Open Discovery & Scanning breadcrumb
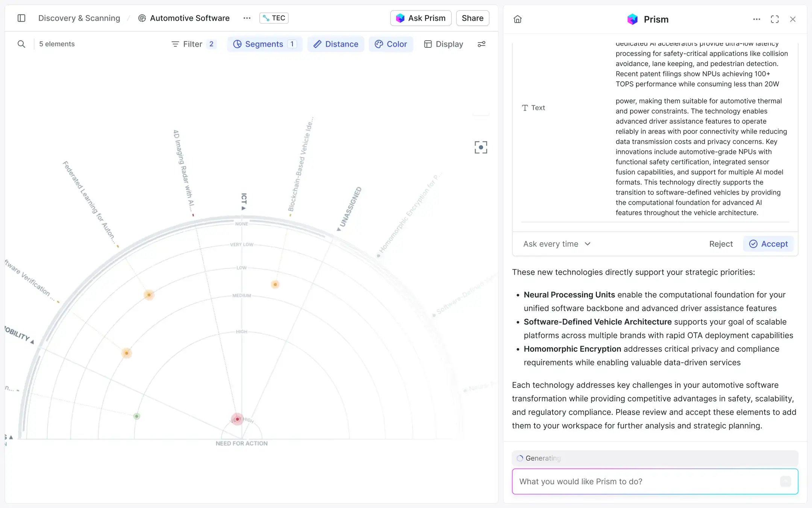The height and width of the screenshot is (508, 812). coord(79,18)
